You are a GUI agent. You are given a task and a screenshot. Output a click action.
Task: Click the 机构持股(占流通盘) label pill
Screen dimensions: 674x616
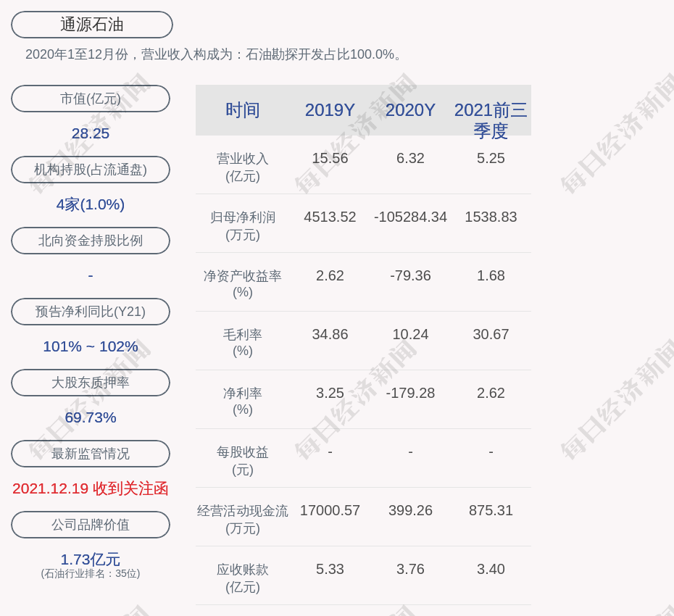91,170
